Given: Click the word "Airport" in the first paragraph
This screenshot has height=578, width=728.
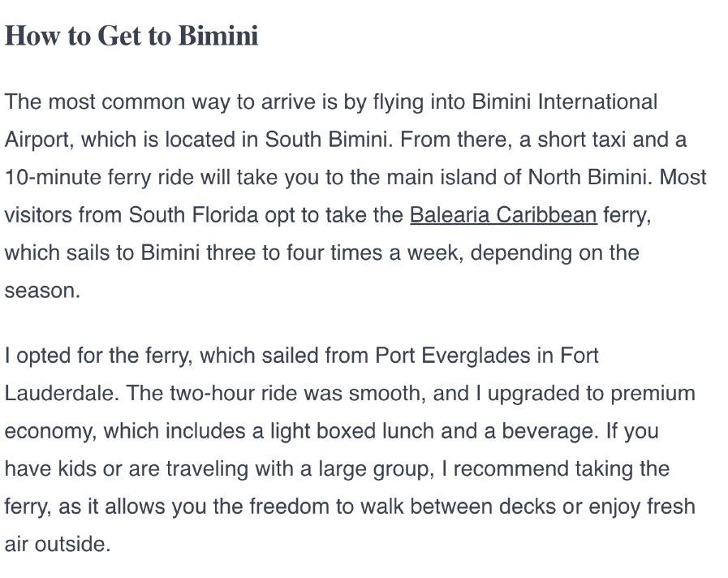Looking at the screenshot, I should click(37, 140).
